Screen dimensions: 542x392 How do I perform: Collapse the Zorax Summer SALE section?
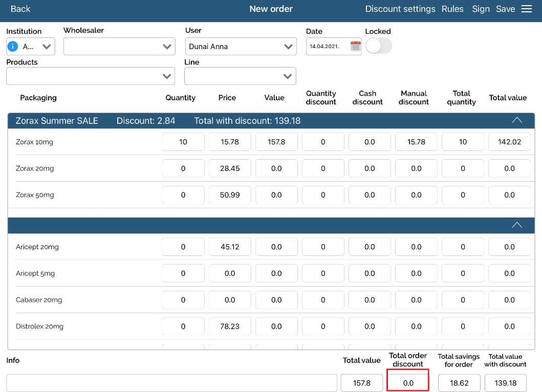tap(517, 120)
